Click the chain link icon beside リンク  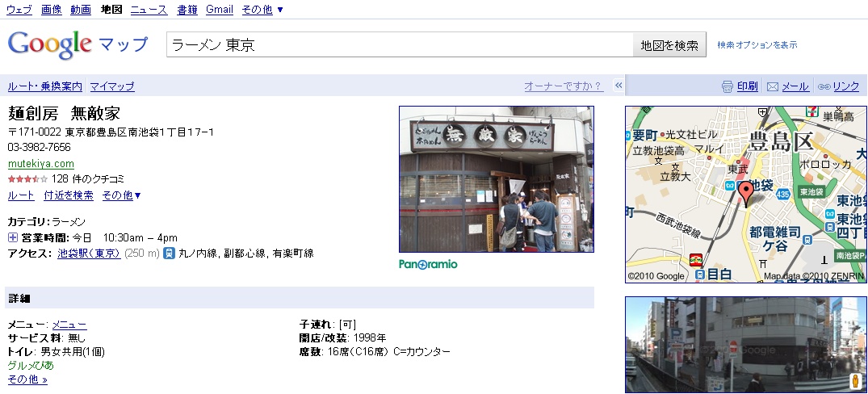click(x=824, y=87)
